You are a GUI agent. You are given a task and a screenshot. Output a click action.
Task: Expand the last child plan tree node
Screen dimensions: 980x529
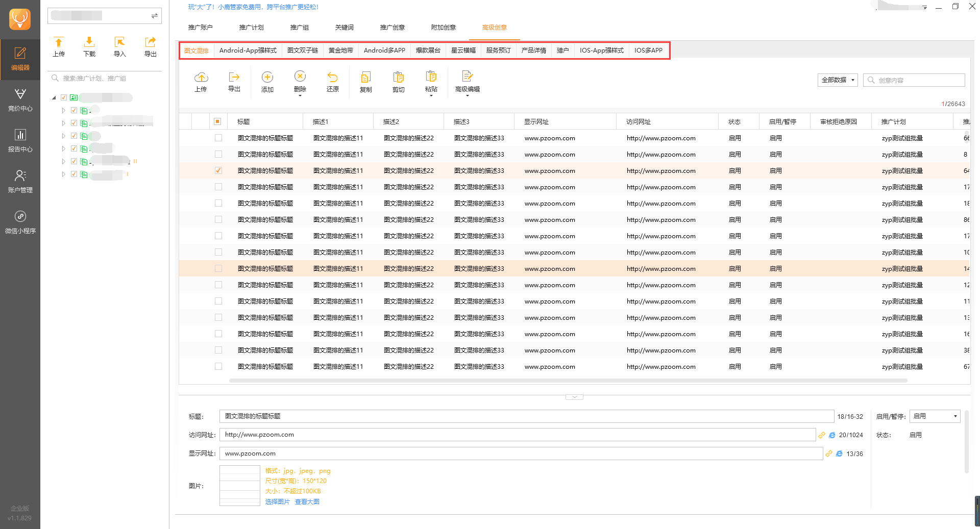tap(64, 174)
